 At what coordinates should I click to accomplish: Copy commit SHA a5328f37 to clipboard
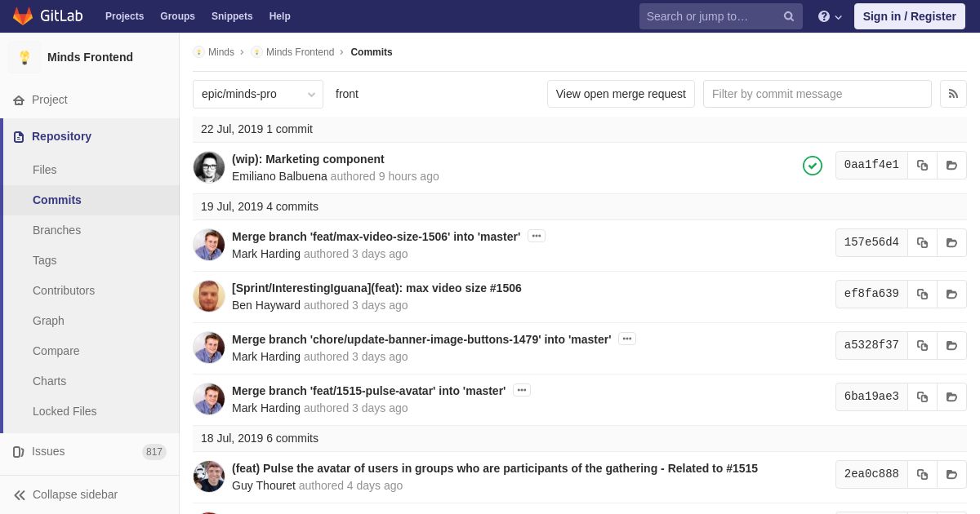pyautogui.click(x=922, y=345)
